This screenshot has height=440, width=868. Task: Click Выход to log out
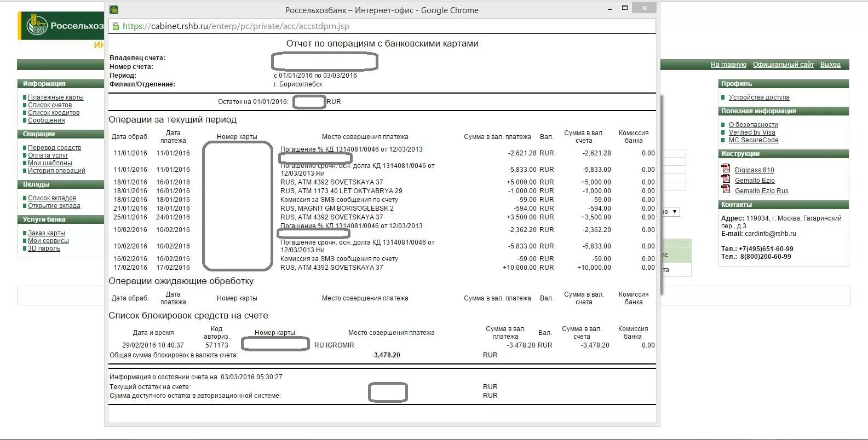coord(830,65)
